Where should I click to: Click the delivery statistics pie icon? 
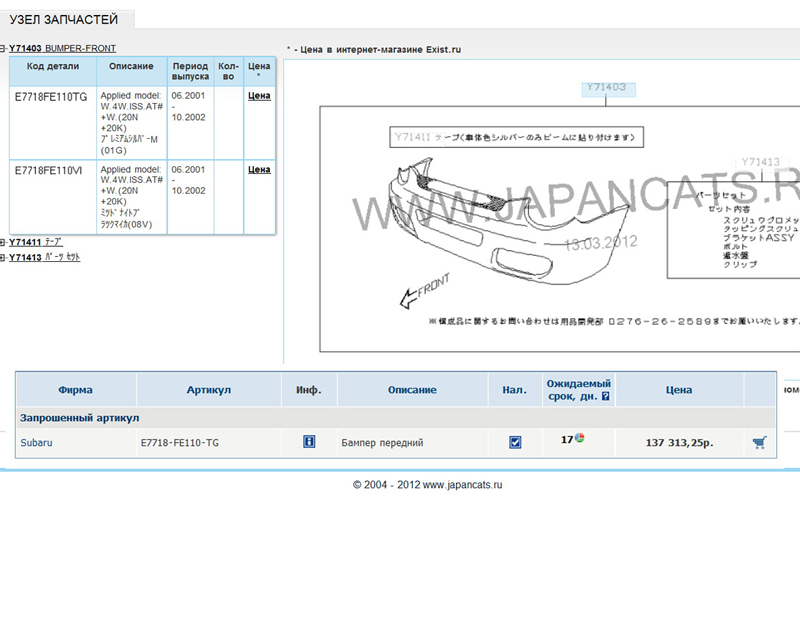[580, 437]
